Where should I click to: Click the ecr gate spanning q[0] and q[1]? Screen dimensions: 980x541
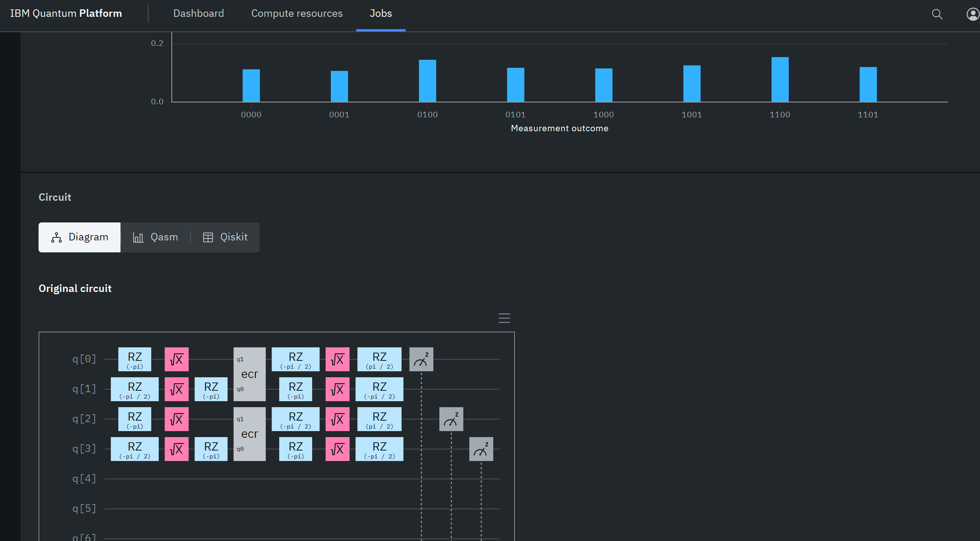click(x=250, y=374)
